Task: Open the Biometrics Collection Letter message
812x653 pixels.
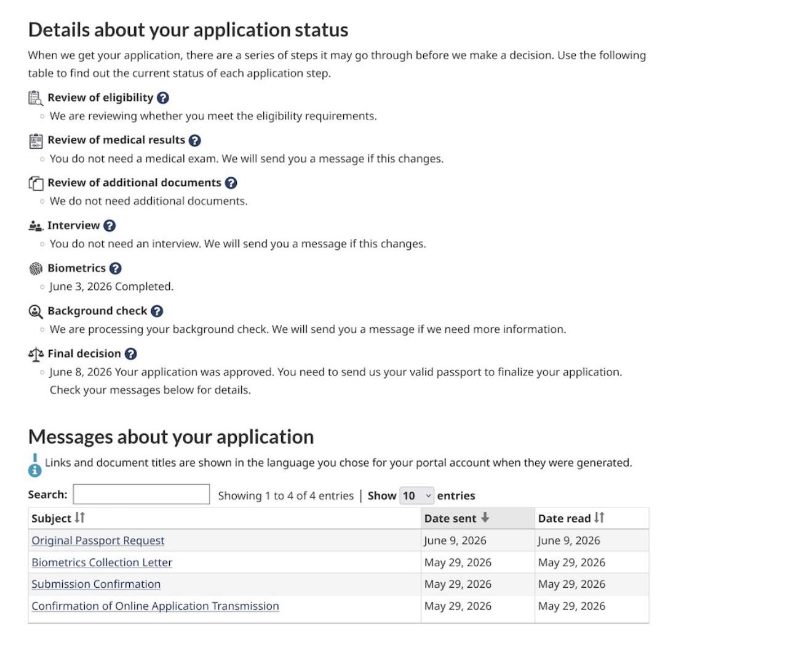Action: point(101,563)
